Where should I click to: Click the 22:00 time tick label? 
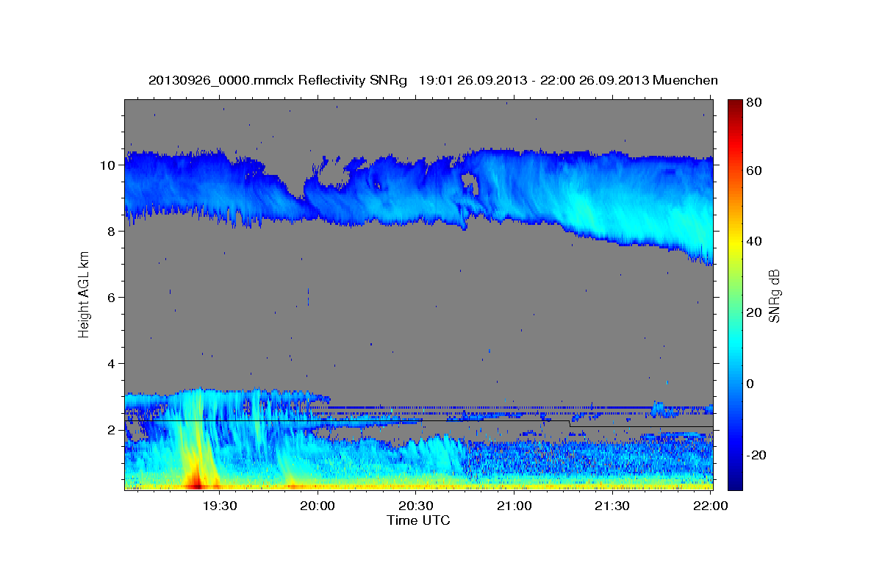click(x=710, y=506)
